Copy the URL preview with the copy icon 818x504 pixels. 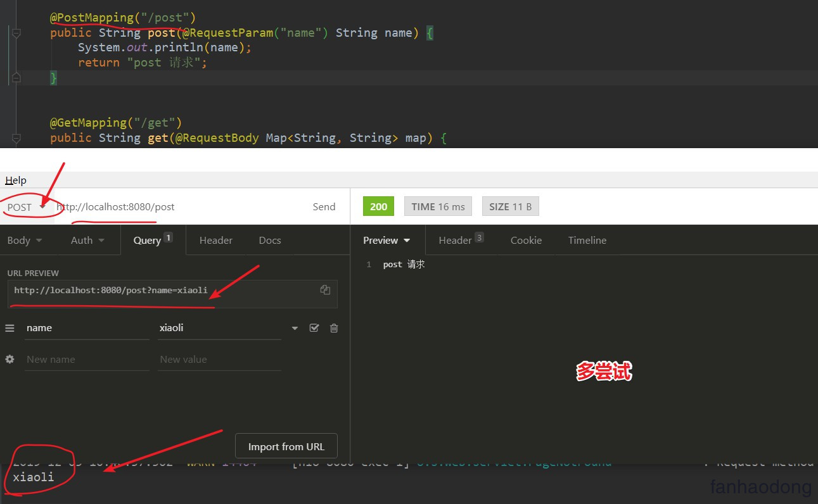[x=325, y=290]
